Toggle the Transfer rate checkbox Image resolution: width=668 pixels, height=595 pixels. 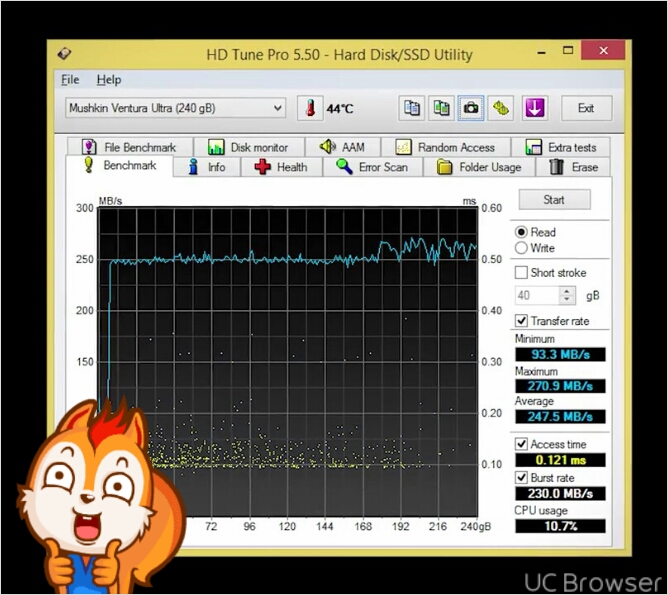click(521, 321)
